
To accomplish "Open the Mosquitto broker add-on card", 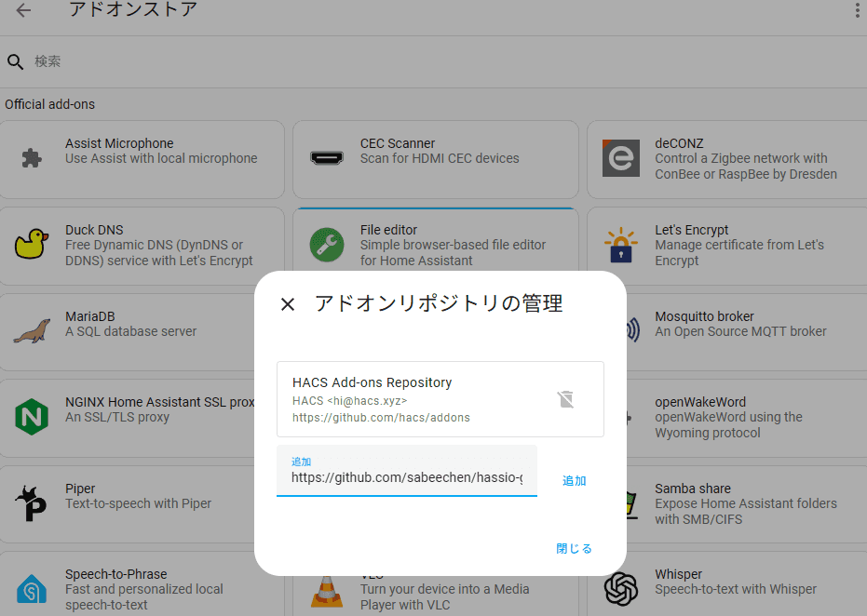I will (747, 332).
